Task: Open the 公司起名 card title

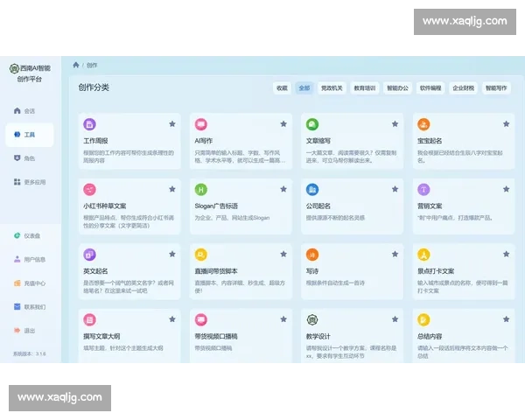Action: click(318, 206)
